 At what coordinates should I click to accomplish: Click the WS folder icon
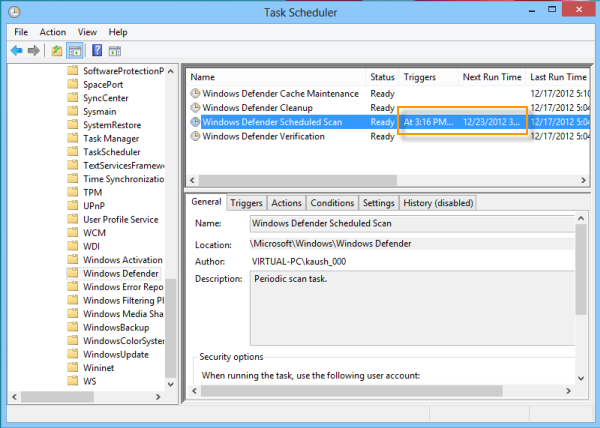(x=73, y=381)
